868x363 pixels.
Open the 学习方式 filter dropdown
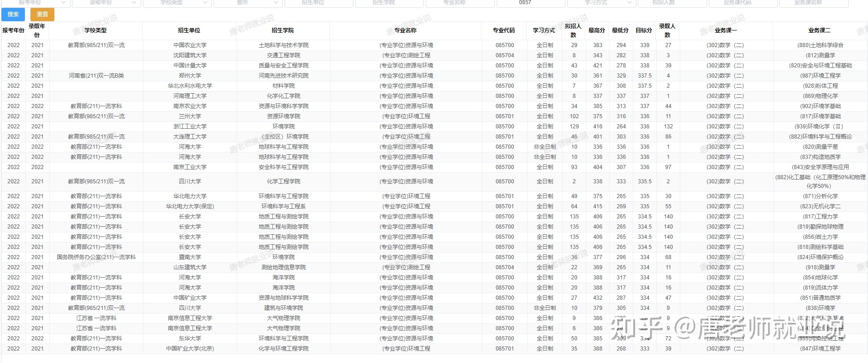coord(601,3)
